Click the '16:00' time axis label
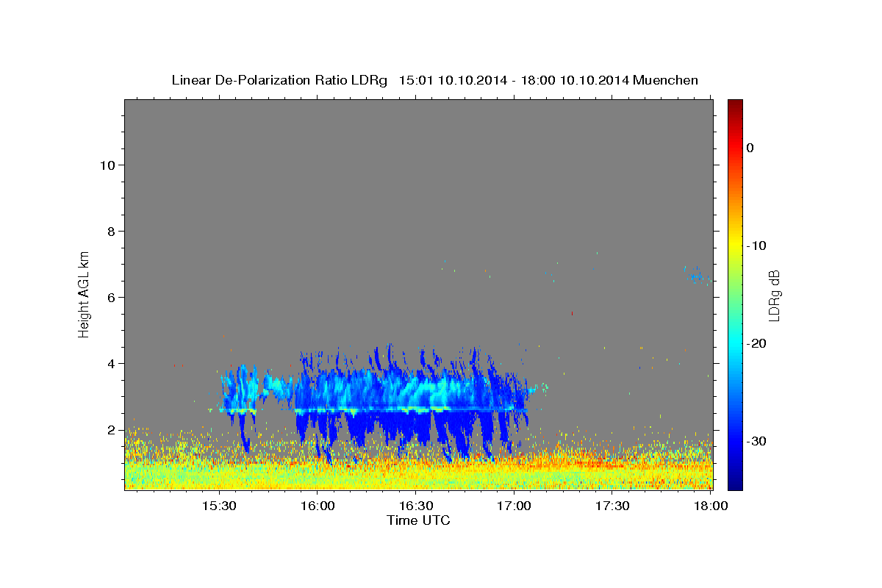 [x=318, y=506]
